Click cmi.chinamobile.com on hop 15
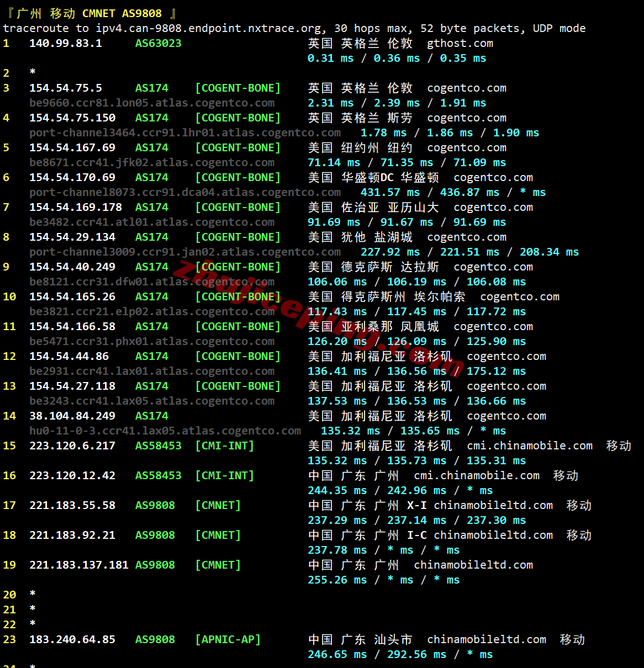The image size is (644, 668). click(x=529, y=446)
